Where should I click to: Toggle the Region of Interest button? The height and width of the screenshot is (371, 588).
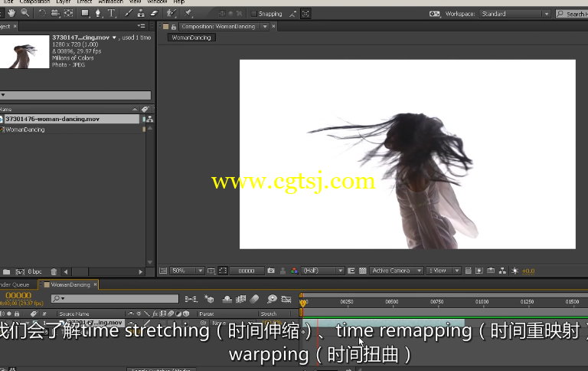point(223,271)
